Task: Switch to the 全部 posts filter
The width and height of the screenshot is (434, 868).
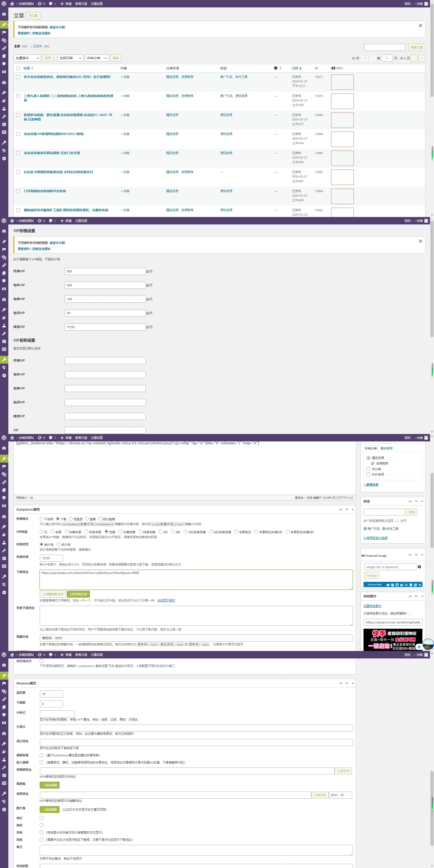Action: 17,46
